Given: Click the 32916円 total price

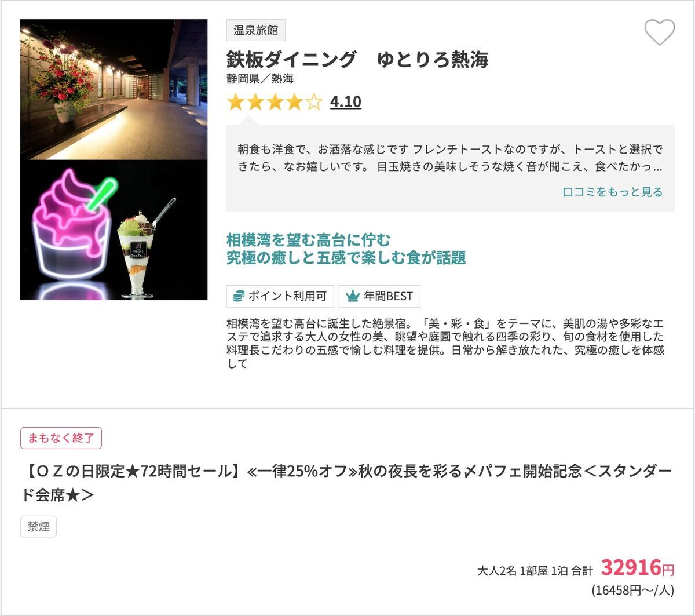Looking at the screenshot, I should (638, 568).
